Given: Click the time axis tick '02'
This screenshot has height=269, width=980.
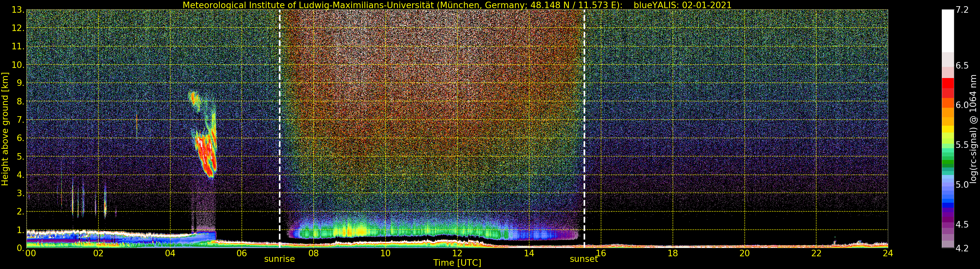Looking at the screenshot, I should (x=98, y=253).
